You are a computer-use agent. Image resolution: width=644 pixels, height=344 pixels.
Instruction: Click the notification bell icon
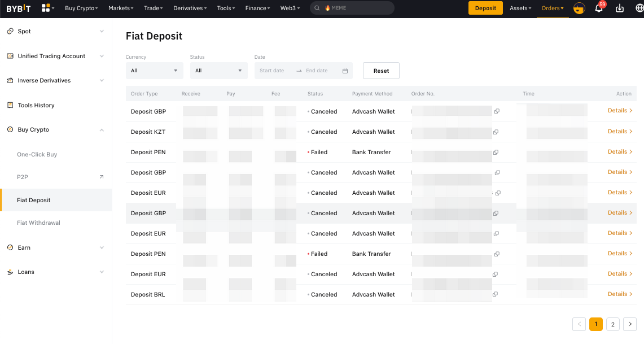click(x=599, y=8)
